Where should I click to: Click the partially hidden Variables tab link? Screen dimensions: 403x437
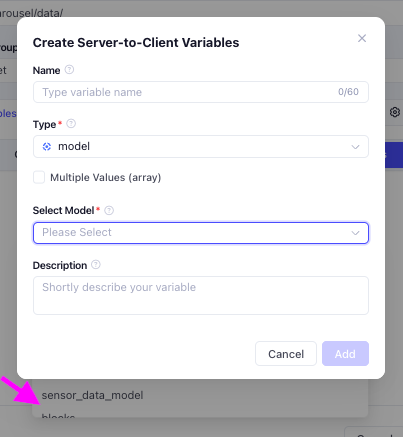8,113
